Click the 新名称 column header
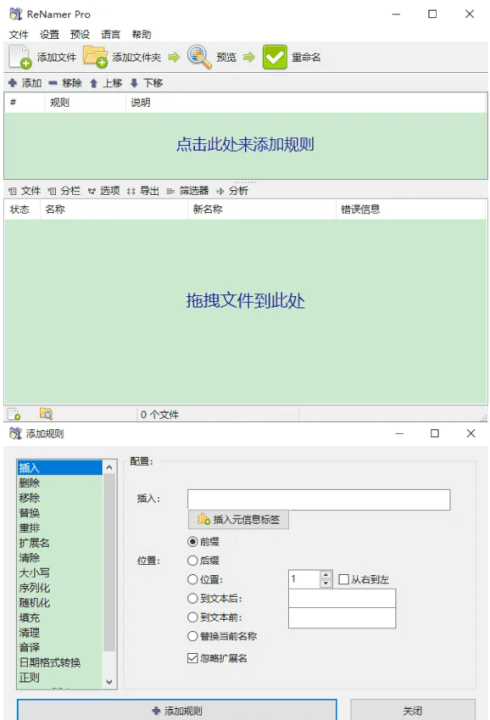The height and width of the screenshot is (720, 490). pos(262,209)
